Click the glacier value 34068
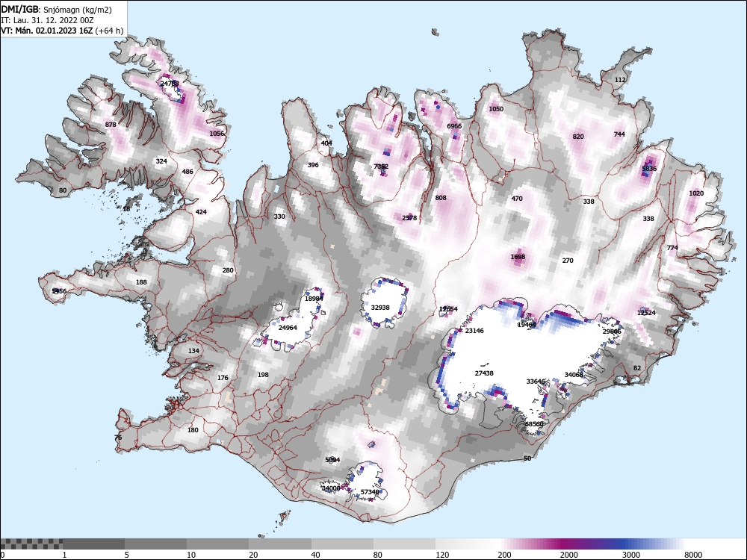The image size is (747, 560). point(574,375)
